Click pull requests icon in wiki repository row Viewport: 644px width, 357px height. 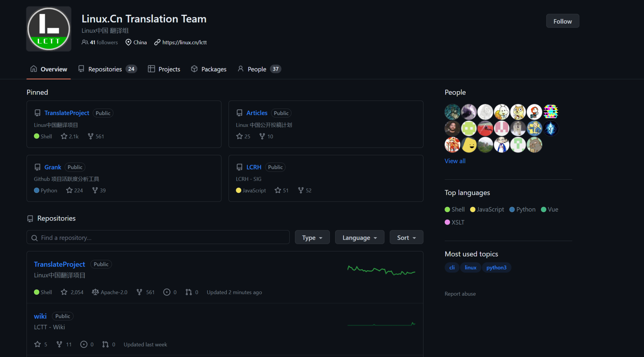point(105,344)
